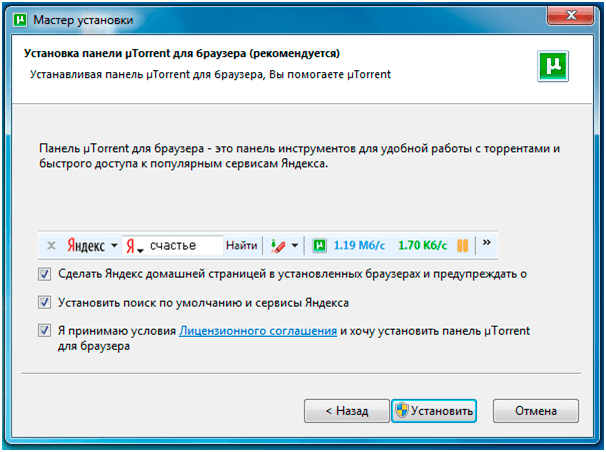606x452 pixels.
Task: Click the Отмена button
Action: pyautogui.click(x=536, y=410)
